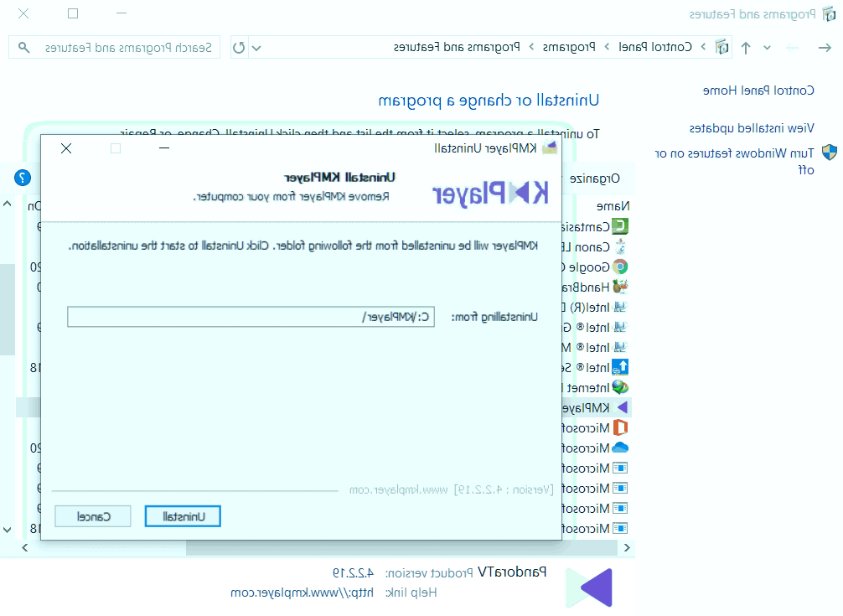Click the Camtasia program icon

pyautogui.click(x=620, y=226)
